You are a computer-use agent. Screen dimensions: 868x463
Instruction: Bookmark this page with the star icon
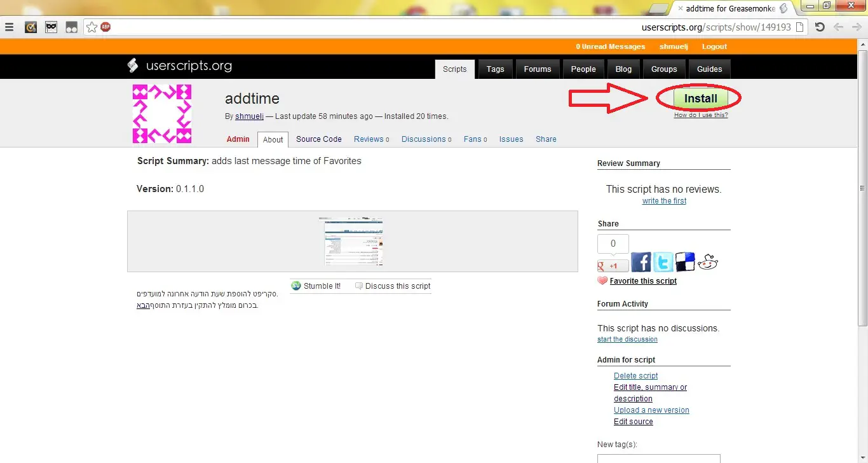[x=92, y=27]
